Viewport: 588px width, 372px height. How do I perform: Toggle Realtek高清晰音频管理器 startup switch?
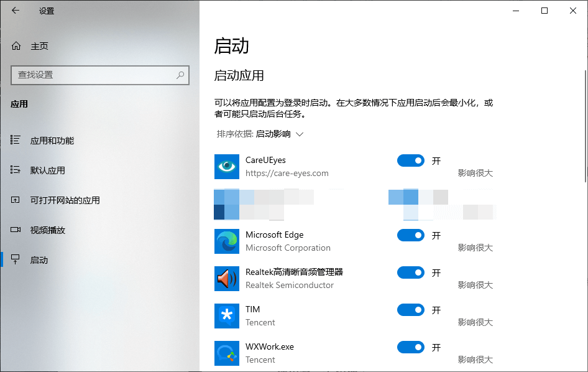click(410, 272)
